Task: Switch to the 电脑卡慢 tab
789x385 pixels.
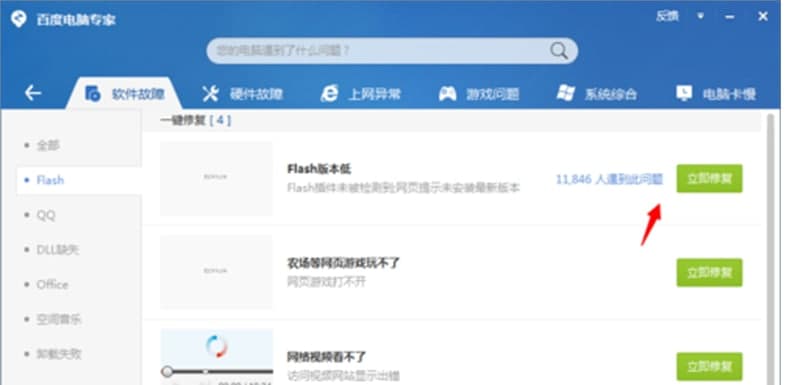Action: click(x=716, y=94)
